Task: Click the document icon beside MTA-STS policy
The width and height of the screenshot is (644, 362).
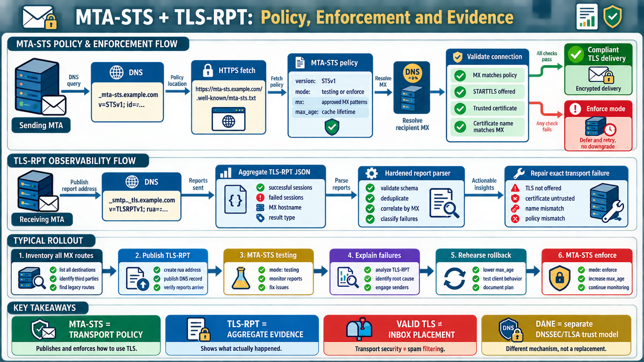Action: click(300, 63)
